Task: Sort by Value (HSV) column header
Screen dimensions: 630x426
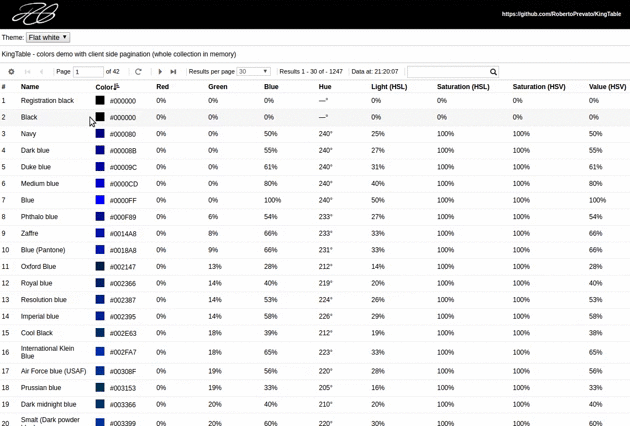Action: [x=607, y=86]
